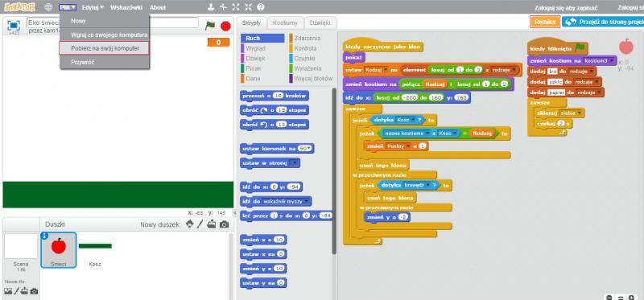Screen dimensions: 644x300
Task: Select the Kontrola block category
Action: [x=311, y=48]
